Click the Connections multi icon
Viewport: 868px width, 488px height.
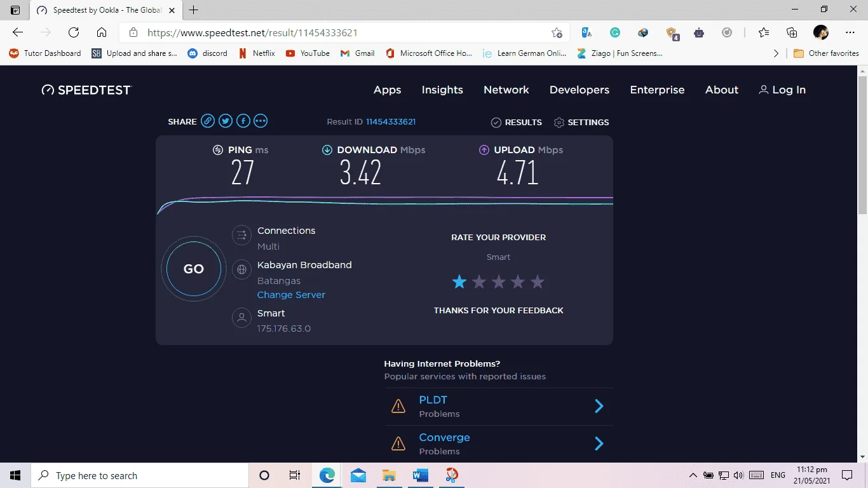[241, 235]
